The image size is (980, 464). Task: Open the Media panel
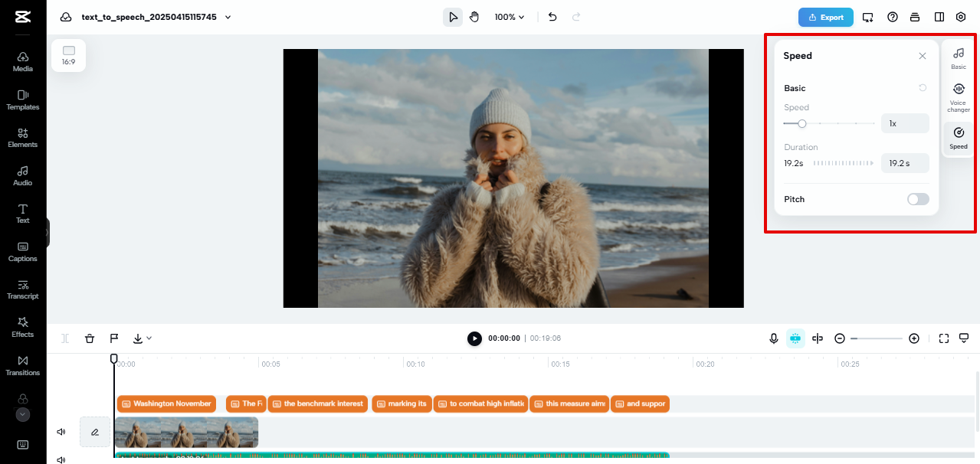[x=23, y=61]
